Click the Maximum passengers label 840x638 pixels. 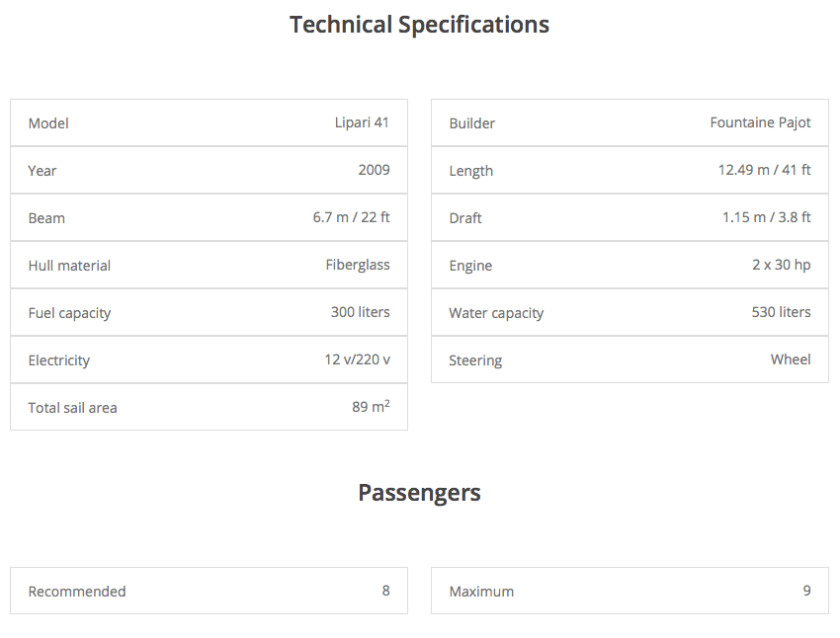click(x=481, y=592)
